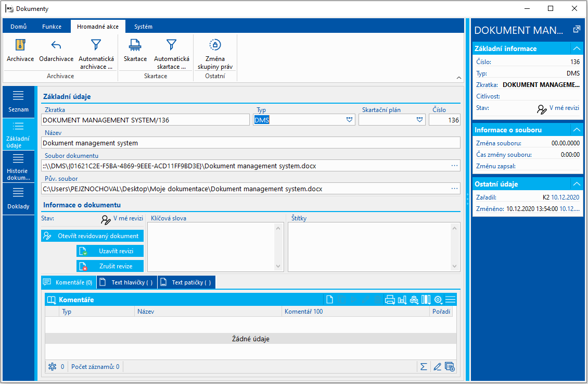
Task: Switch to the Text patičky tab
Action: point(187,282)
